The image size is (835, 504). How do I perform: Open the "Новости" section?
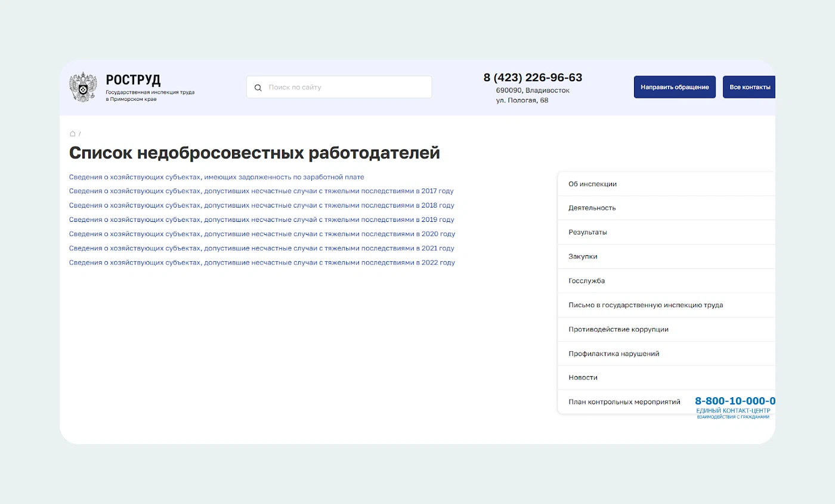[x=583, y=378]
